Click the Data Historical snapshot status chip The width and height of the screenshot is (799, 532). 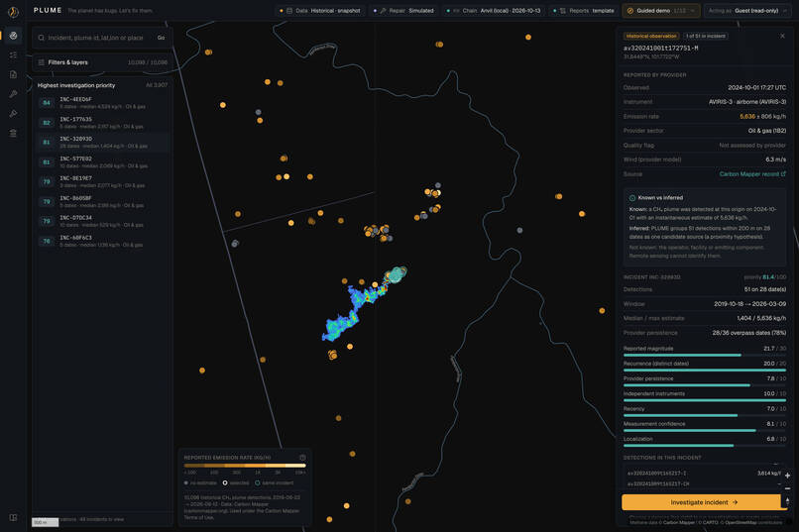[320, 11]
